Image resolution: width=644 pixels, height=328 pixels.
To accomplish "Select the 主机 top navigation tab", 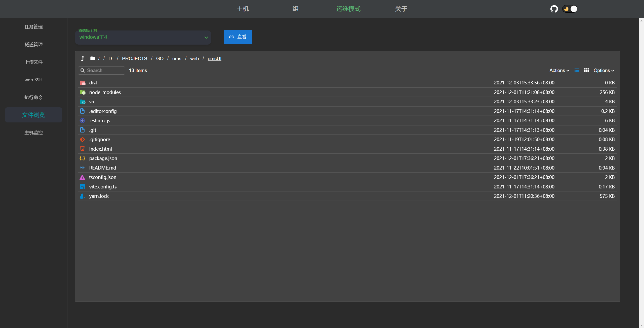I will pos(243,9).
